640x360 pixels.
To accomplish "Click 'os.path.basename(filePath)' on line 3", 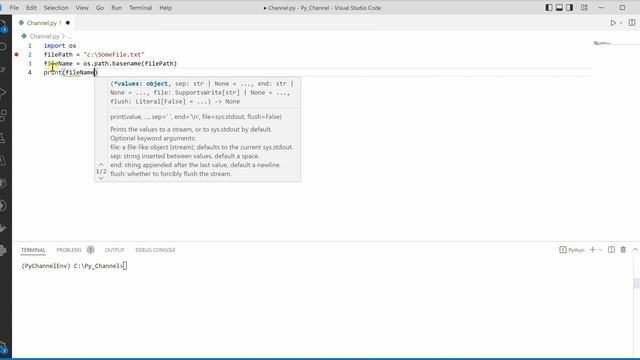I will (x=130, y=64).
